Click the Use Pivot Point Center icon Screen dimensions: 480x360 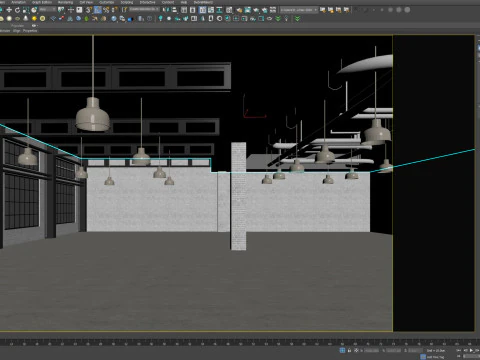[x=61, y=10]
